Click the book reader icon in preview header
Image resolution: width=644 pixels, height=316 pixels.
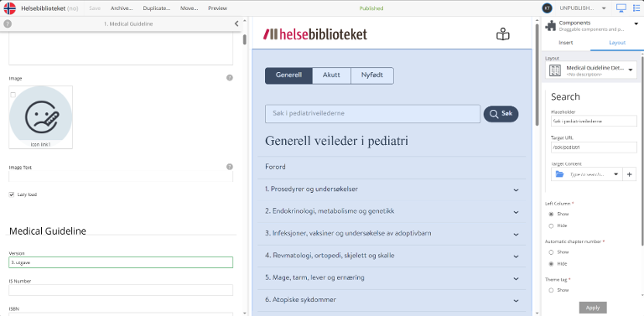point(503,34)
